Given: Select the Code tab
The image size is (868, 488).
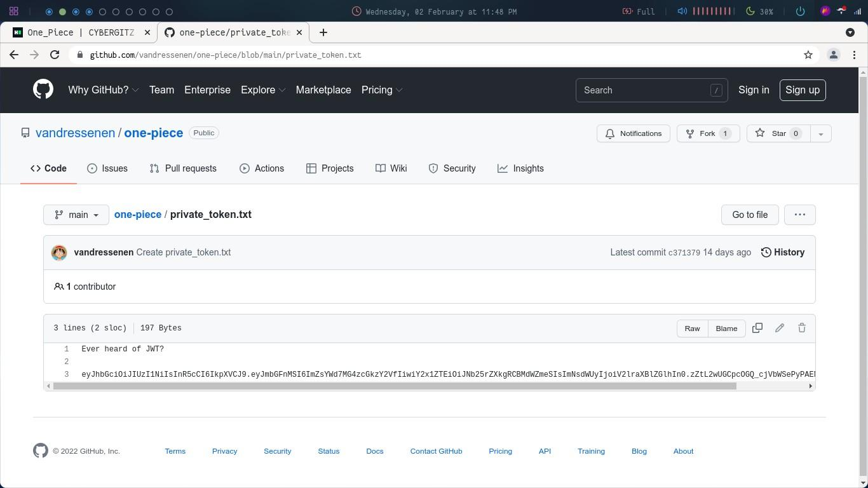Looking at the screenshot, I should pos(48,168).
